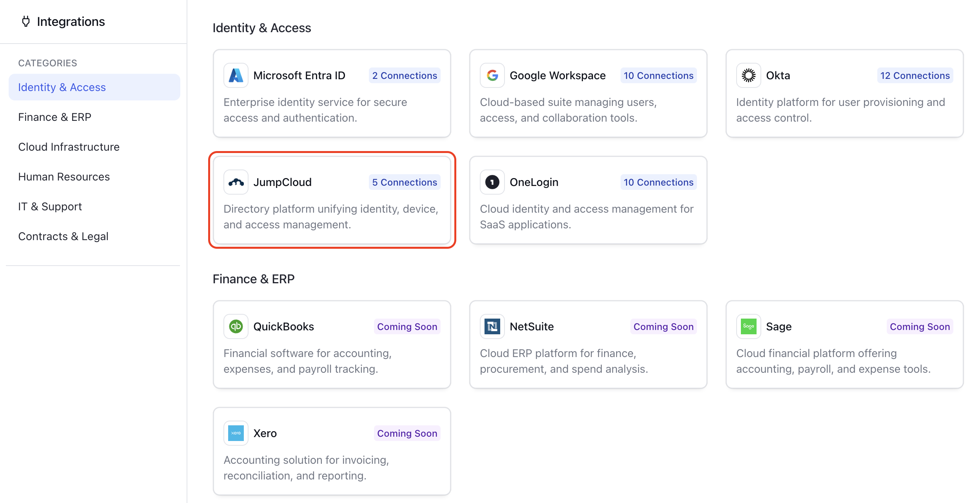The width and height of the screenshot is (980, 503).
Task: Click the Microsoft Entra ID logo icon
Action: click(236, 75)
